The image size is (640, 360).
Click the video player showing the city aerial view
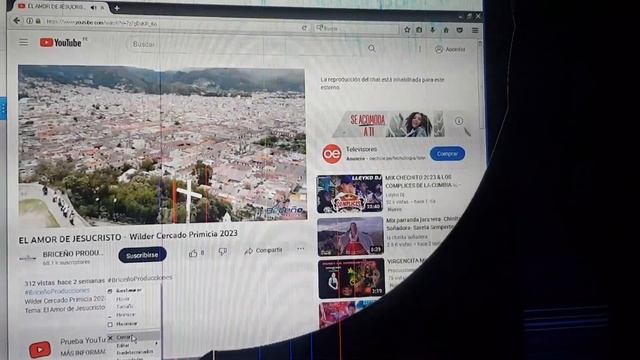click(x=162, y=145)
